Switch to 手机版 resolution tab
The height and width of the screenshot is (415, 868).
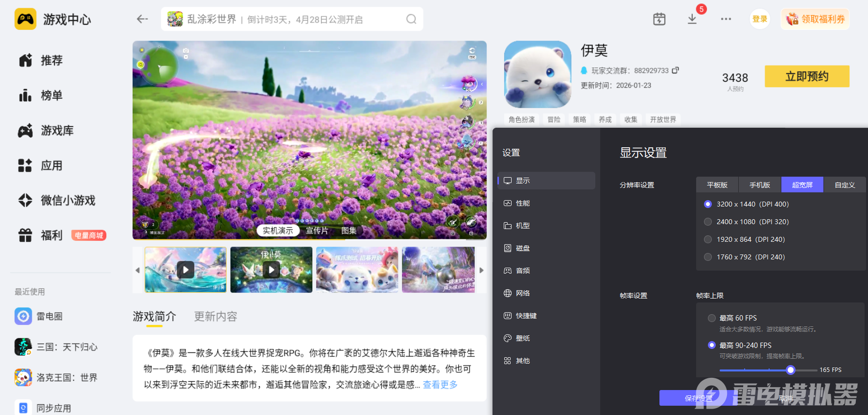click(x=759, y=185)
